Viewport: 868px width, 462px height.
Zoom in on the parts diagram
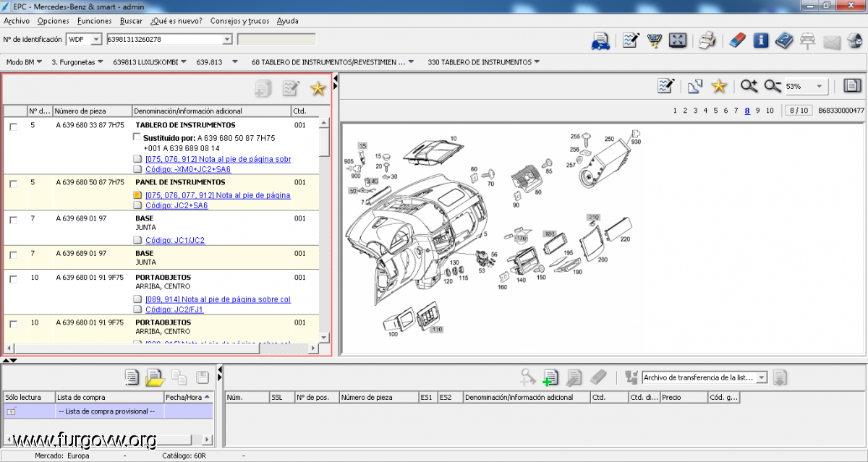point(749,86)
